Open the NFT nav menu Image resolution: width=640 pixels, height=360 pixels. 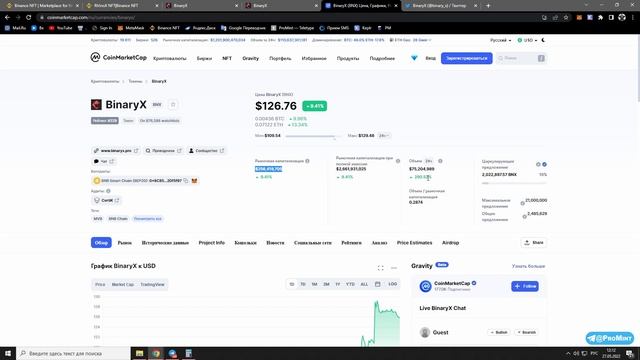click(x=227, y=58)
